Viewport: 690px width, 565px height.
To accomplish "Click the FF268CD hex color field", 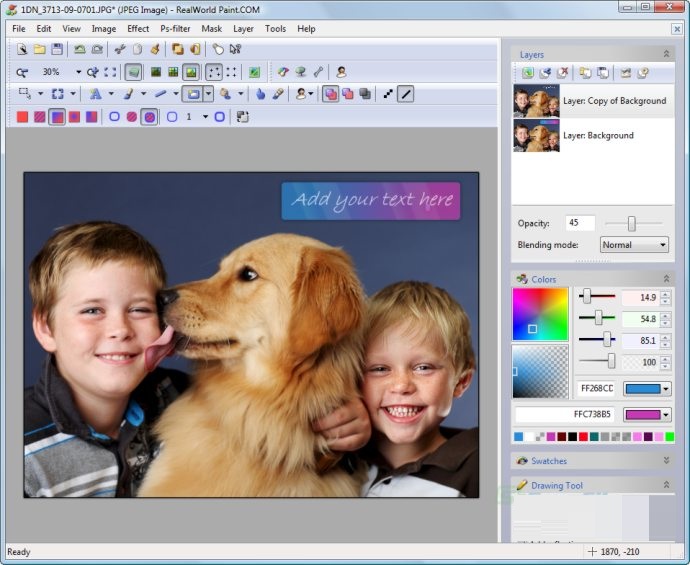I will (595, 389).
